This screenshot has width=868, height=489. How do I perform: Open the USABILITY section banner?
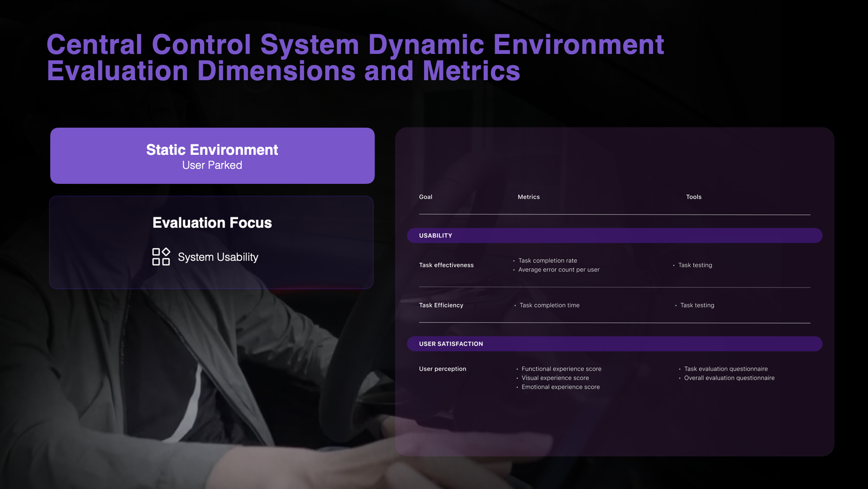point(435,235)
